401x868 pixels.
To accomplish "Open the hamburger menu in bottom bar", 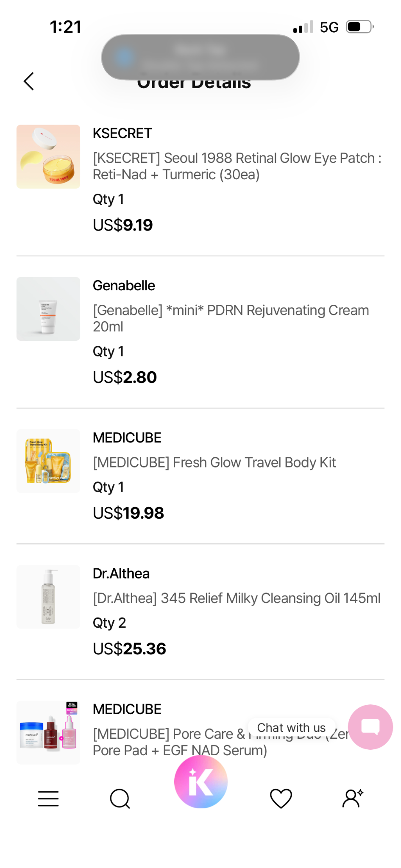I will [x=48, y=798].
